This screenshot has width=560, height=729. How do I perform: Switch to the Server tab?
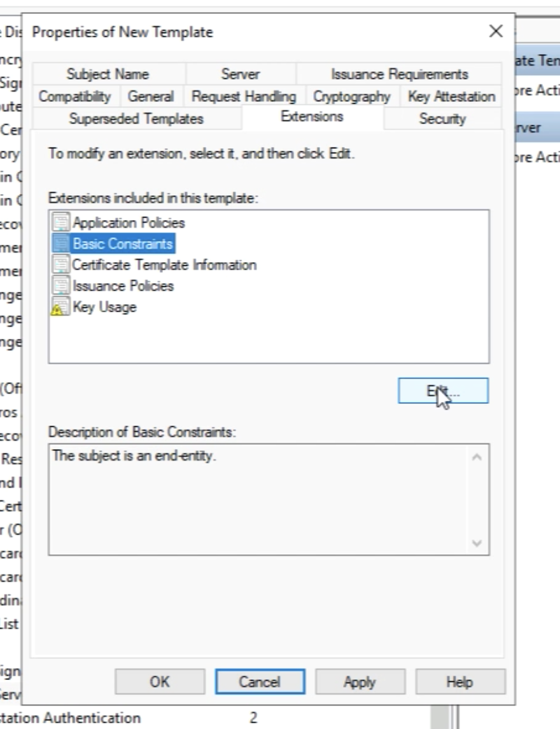pos(240,74)
